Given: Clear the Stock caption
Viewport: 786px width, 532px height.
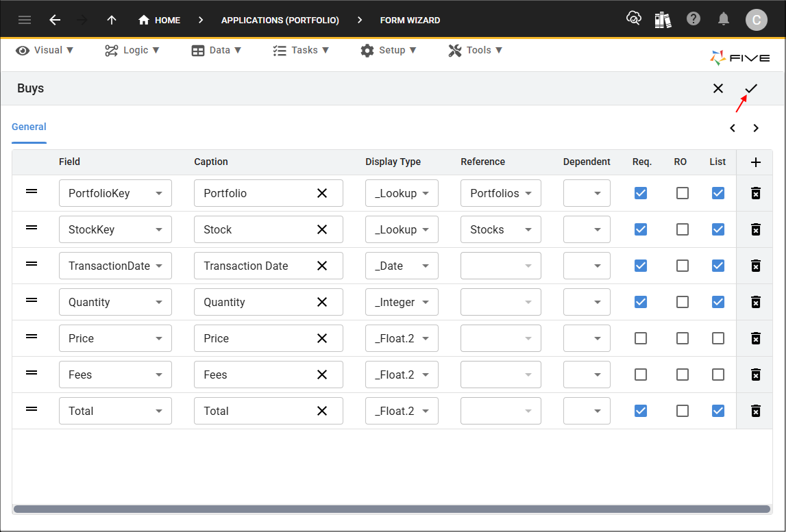Looking at the screenshot, I should tap(322, 229).
